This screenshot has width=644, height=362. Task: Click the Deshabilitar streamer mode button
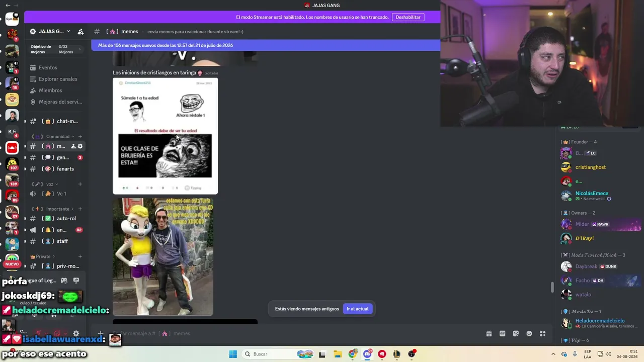(x=408, y=17)
